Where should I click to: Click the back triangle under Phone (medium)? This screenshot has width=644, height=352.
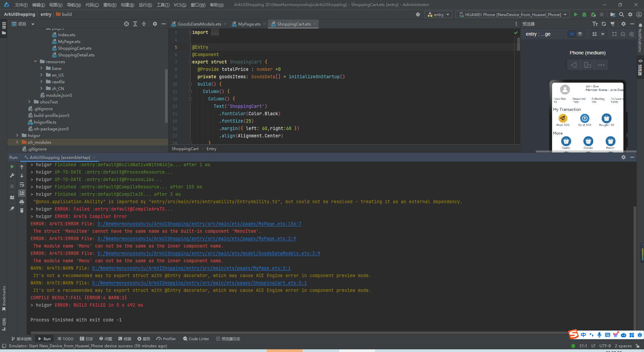[574, 65]
